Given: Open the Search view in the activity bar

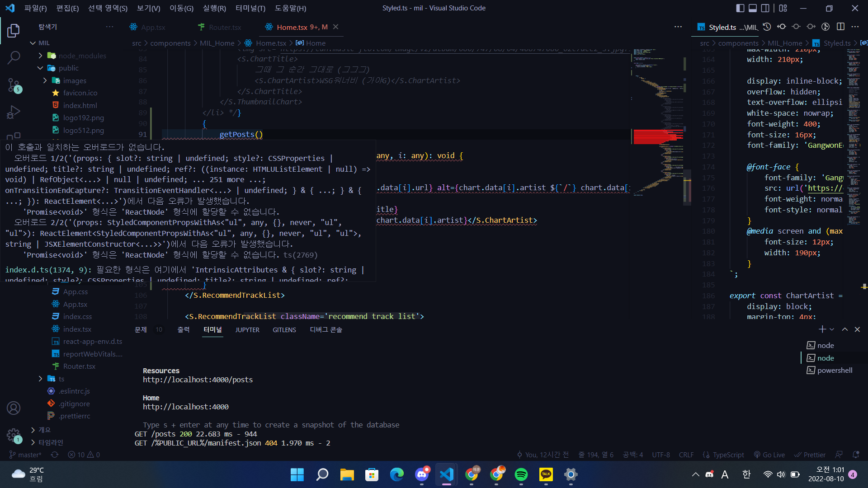Looking at the screenshot, I should click(14, 57).
